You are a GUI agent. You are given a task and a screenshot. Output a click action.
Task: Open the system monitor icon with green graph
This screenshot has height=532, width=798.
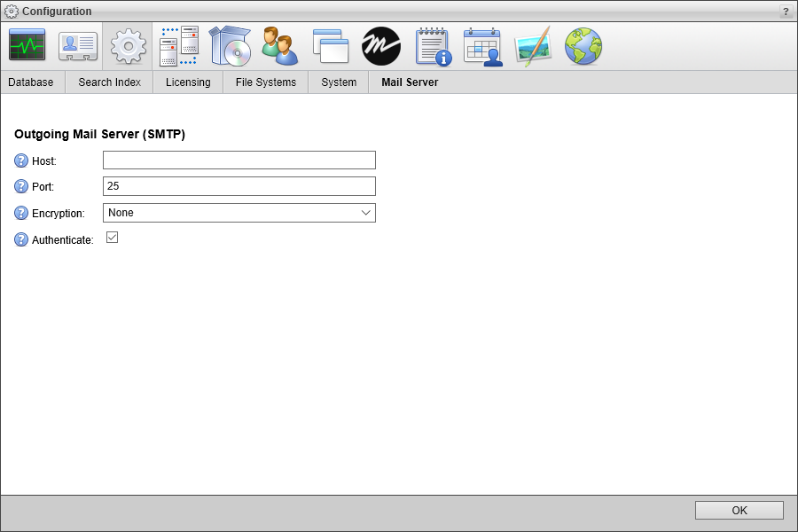pyautogui.click(x=27, y=46)
